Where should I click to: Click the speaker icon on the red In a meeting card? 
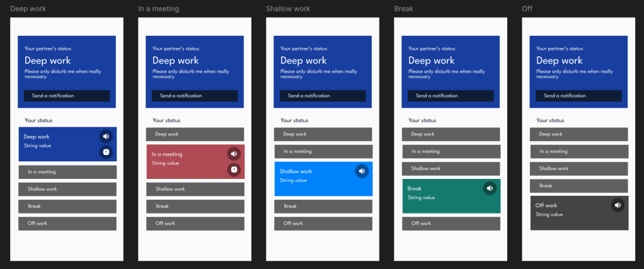[234, 153]
